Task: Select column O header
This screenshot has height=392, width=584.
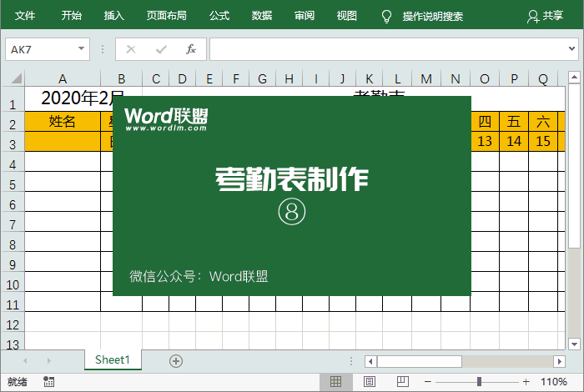Action: [485, 79]
